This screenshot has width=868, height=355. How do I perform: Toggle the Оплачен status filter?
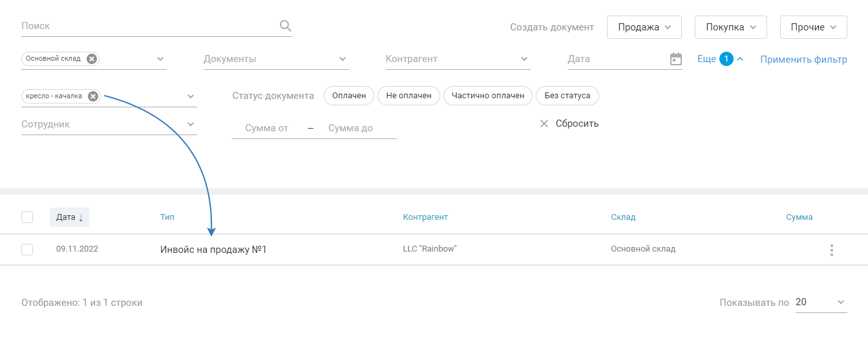pyautogui.click(x=349, y=96)
